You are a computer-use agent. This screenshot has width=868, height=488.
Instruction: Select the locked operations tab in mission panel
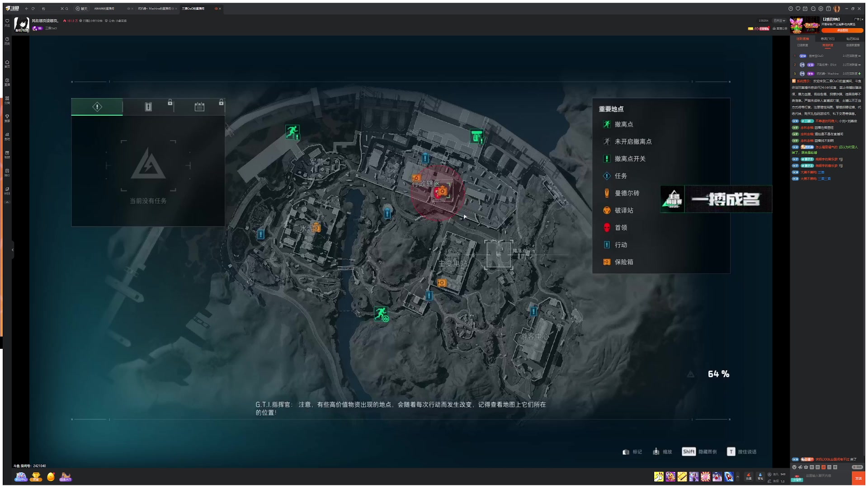click(x=148, y=107)
